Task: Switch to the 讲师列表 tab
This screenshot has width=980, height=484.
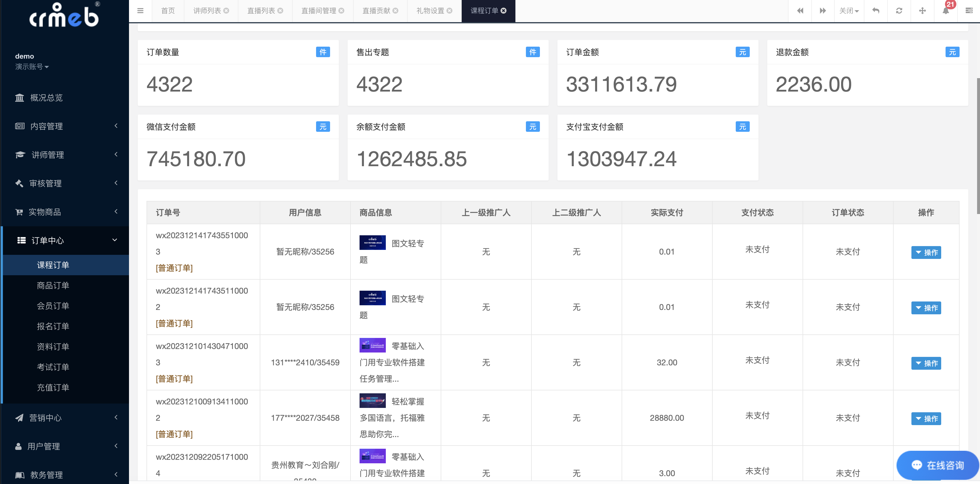Action: click(x=207, y=11)
